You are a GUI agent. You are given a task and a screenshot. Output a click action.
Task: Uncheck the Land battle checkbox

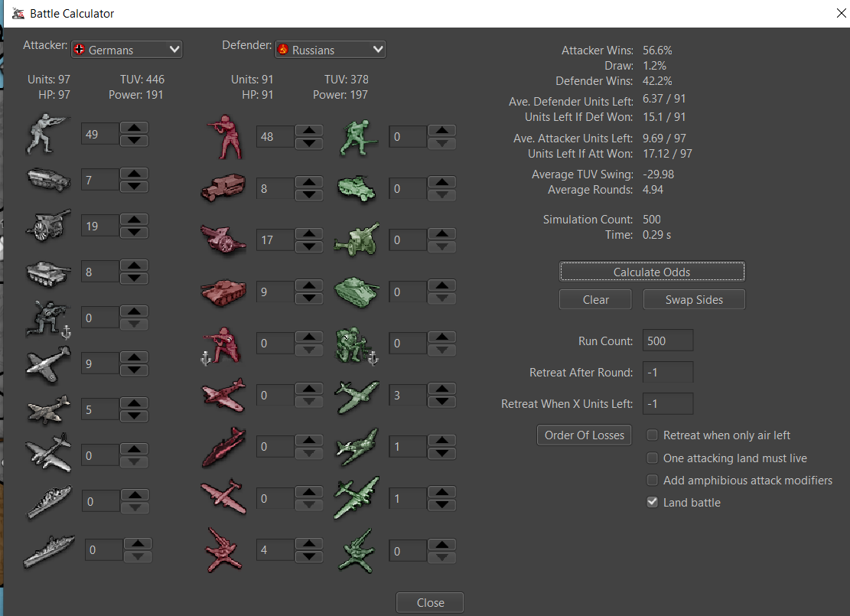click(653, 503)
